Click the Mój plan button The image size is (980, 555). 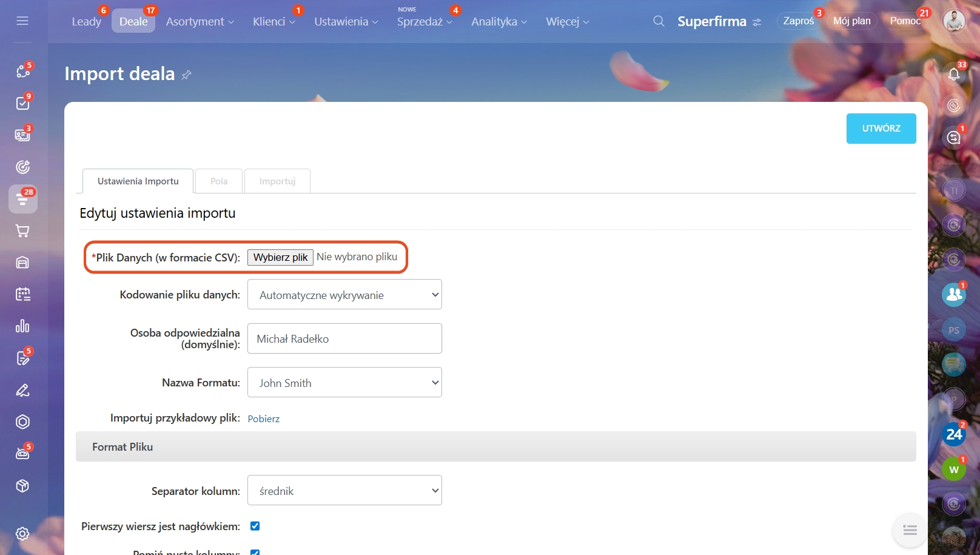(851, 21)
